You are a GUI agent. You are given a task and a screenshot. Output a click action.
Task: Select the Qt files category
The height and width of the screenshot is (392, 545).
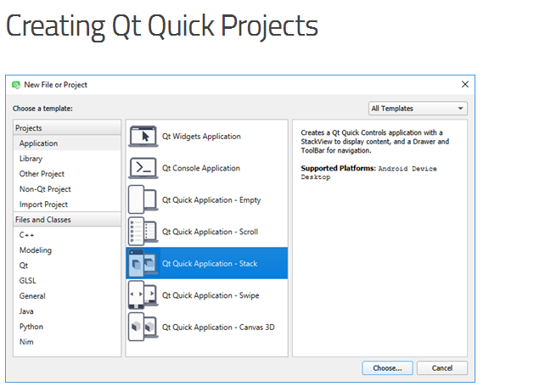pos(67,266)
